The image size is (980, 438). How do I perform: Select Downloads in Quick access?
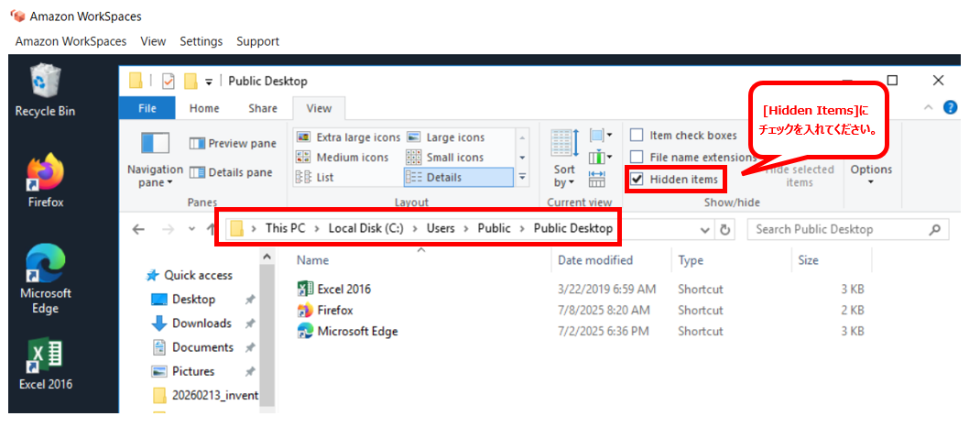[x=201, y=323]
